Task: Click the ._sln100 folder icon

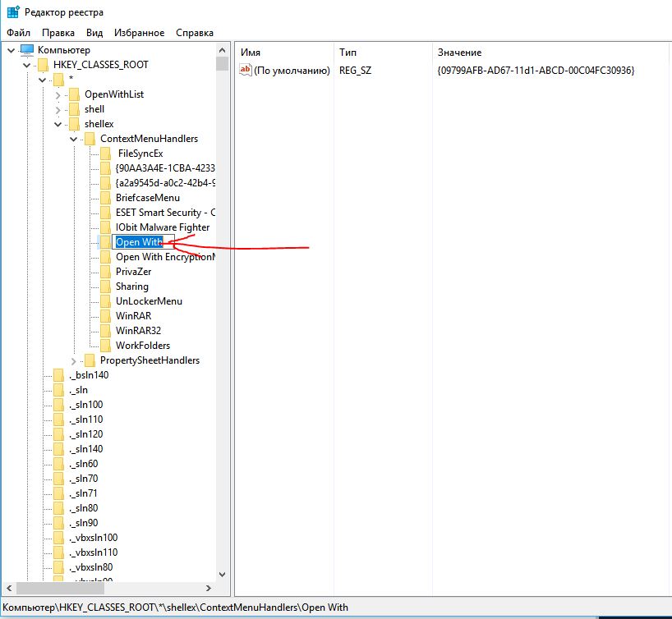Action: click(58, 405)
